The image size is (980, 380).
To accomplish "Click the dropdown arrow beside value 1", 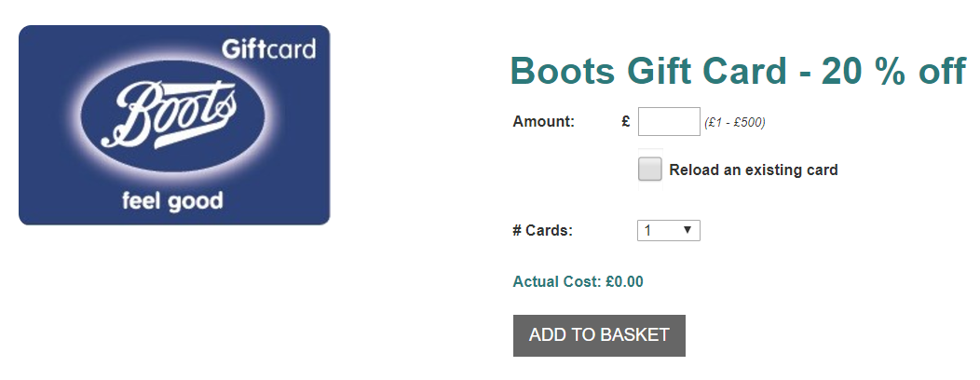I will [x=687, y=230].
